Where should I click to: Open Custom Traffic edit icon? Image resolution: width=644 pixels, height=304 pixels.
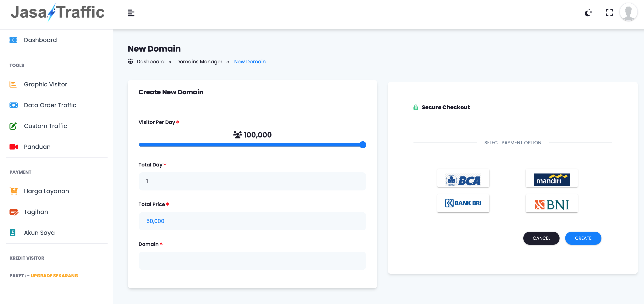tap(13, 126)
